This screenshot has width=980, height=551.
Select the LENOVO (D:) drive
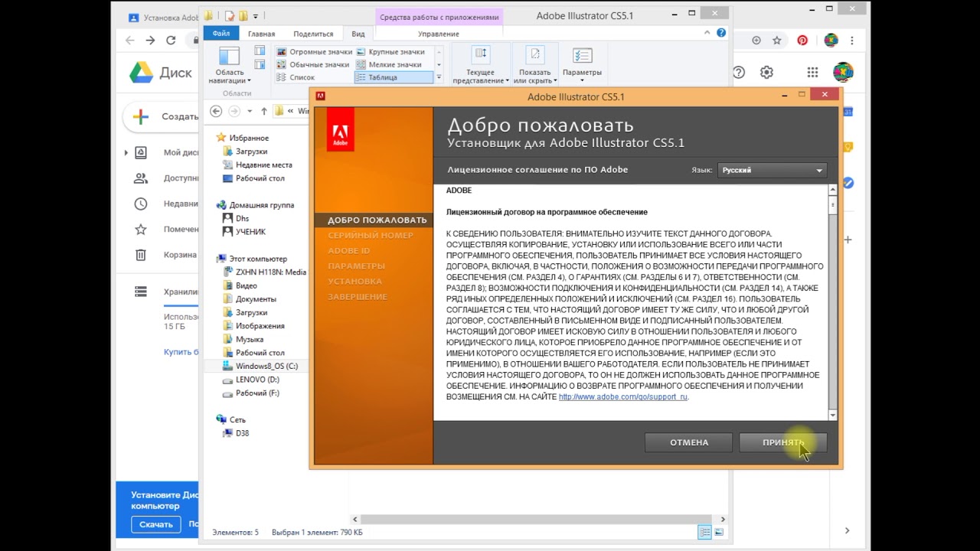pyautogui.click(x=251, y=380)
